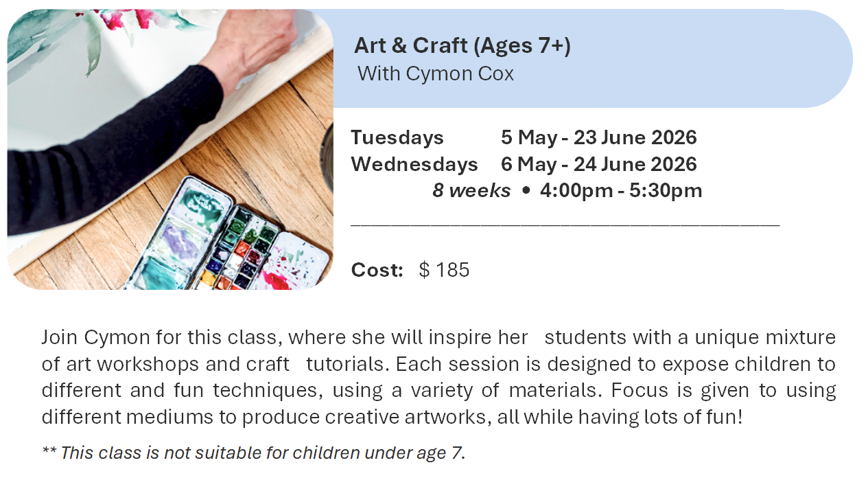Click the italic age-restriction footnote
Viewport: 868px width, 500px height.
253,453
